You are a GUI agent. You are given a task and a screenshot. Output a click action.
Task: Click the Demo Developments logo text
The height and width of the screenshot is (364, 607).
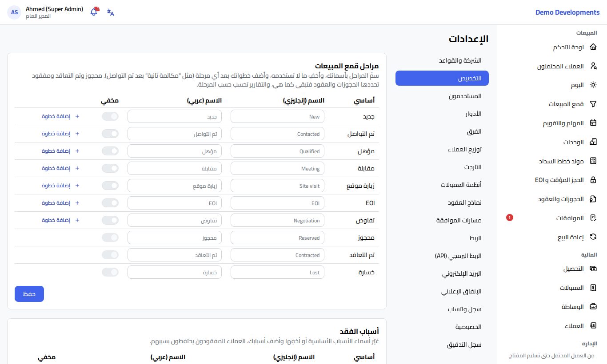click(x=567, y=12)
